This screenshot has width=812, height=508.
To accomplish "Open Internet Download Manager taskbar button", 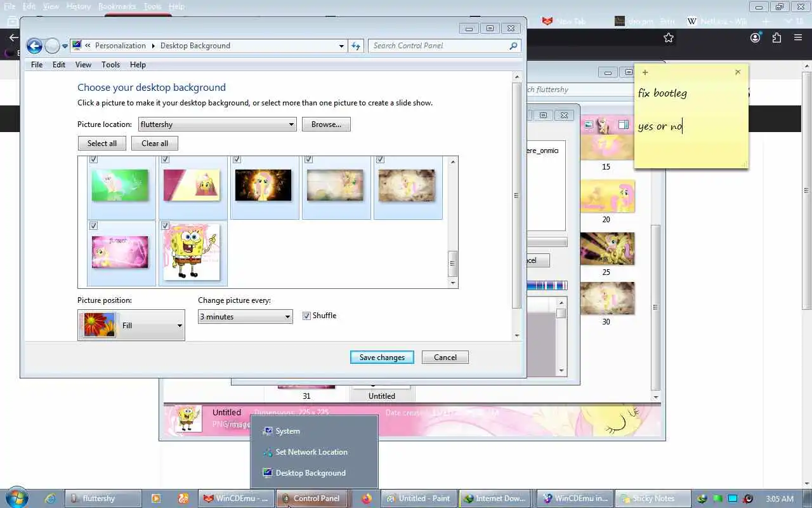I will pos(495,498).
